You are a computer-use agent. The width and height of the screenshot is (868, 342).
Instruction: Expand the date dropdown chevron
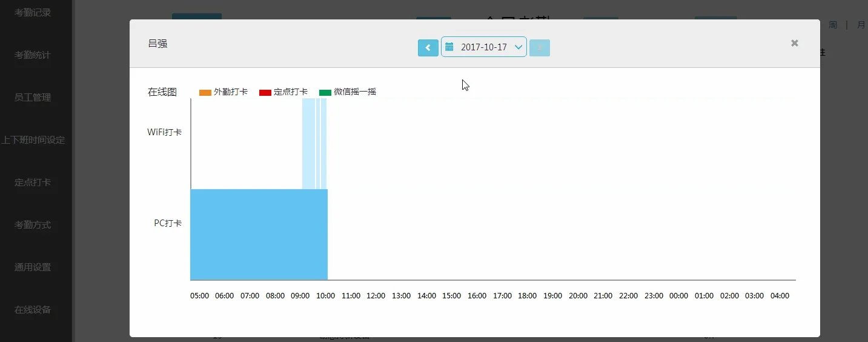point(518,47)
